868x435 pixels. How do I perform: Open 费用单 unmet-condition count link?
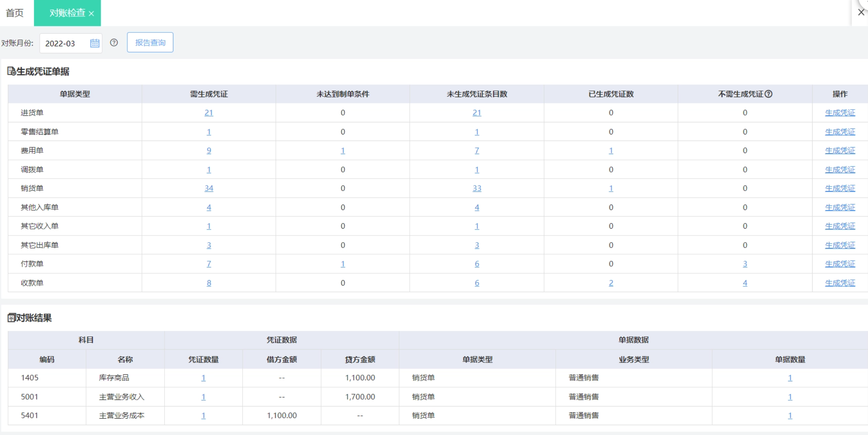pos(343,150)
